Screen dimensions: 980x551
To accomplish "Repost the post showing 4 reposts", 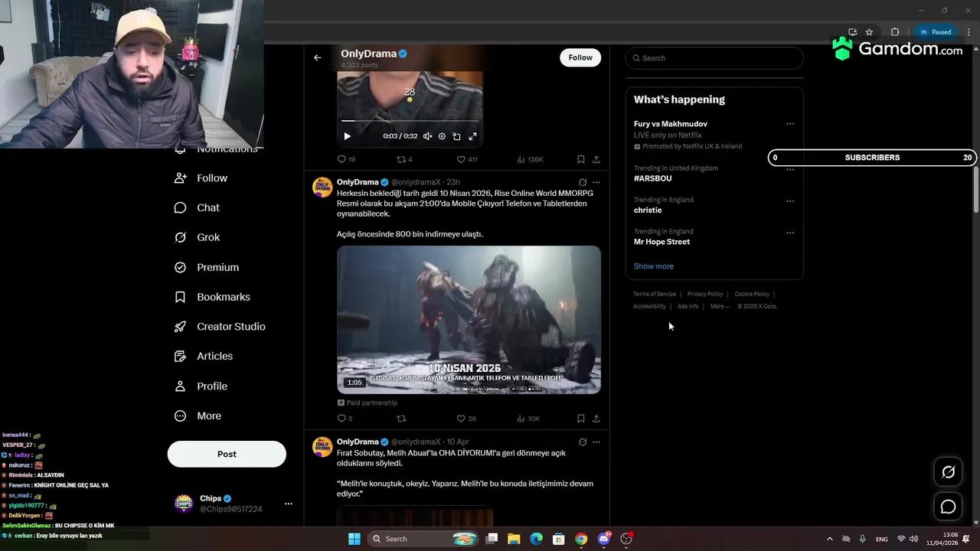I will [x=404, y=159].
